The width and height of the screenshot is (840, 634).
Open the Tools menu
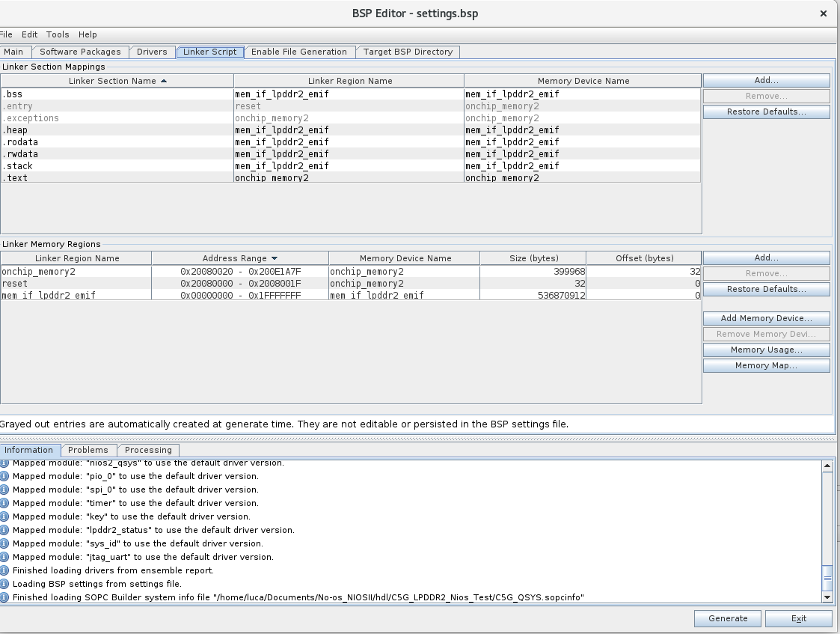pyautogui.click(x=58, y=34)
